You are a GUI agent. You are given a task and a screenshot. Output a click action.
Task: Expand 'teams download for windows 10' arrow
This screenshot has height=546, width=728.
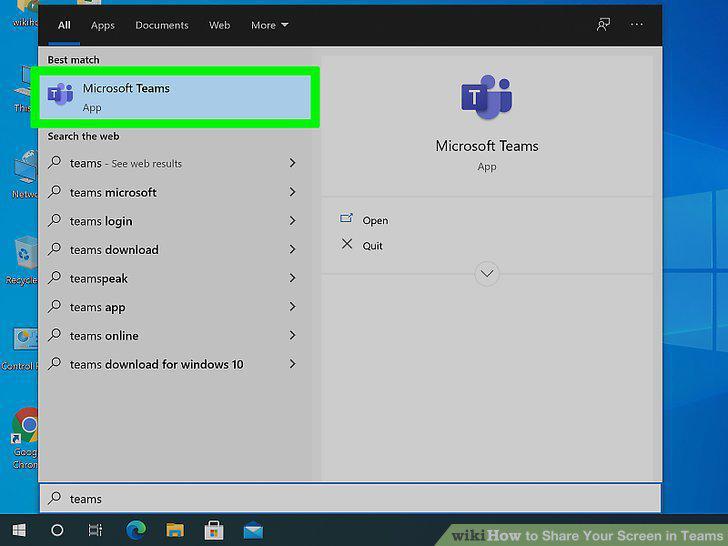click(x=292, y=364)
